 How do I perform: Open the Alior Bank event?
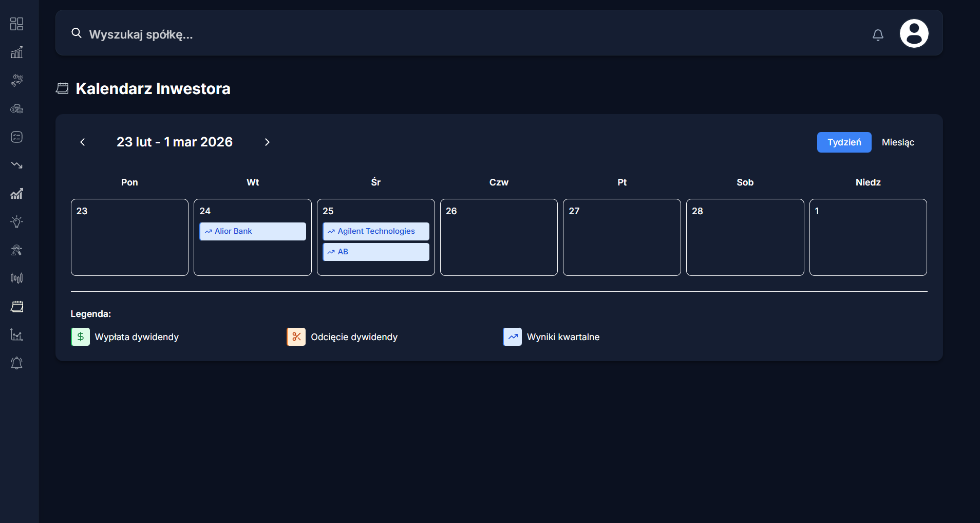pos(253,231)
